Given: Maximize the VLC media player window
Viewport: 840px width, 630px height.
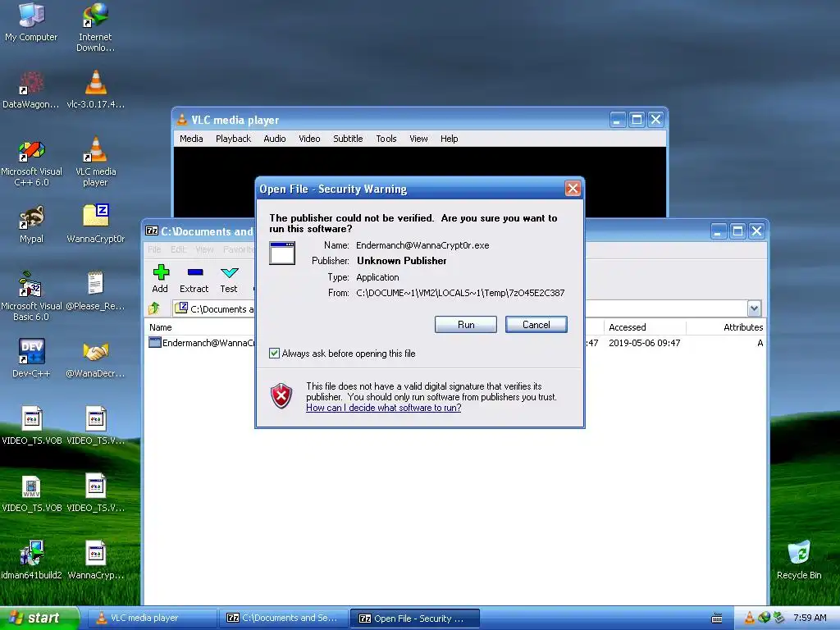Looking at the screenshot, I should 637,120.
